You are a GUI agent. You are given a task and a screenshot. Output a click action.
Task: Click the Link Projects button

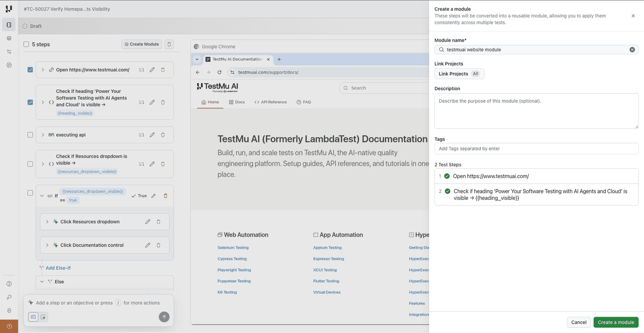[x=459, y=74]
